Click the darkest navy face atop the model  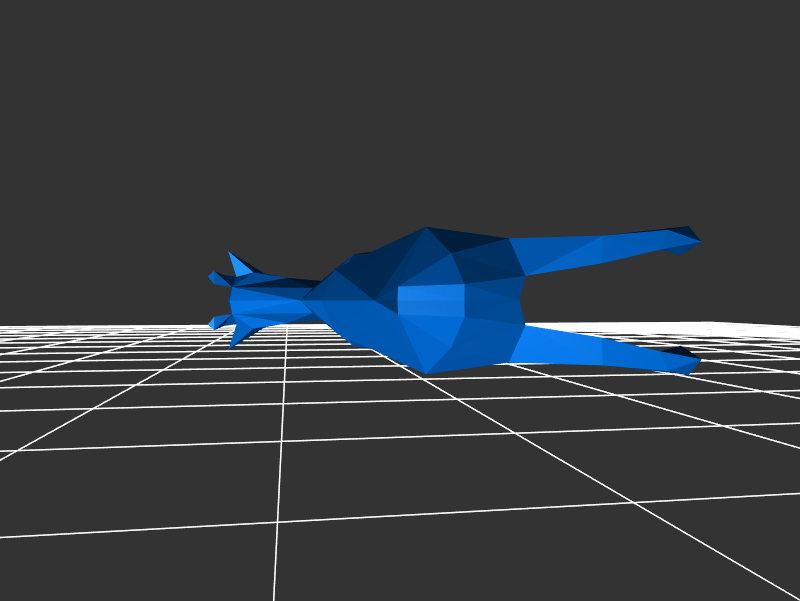coord(472,242)
